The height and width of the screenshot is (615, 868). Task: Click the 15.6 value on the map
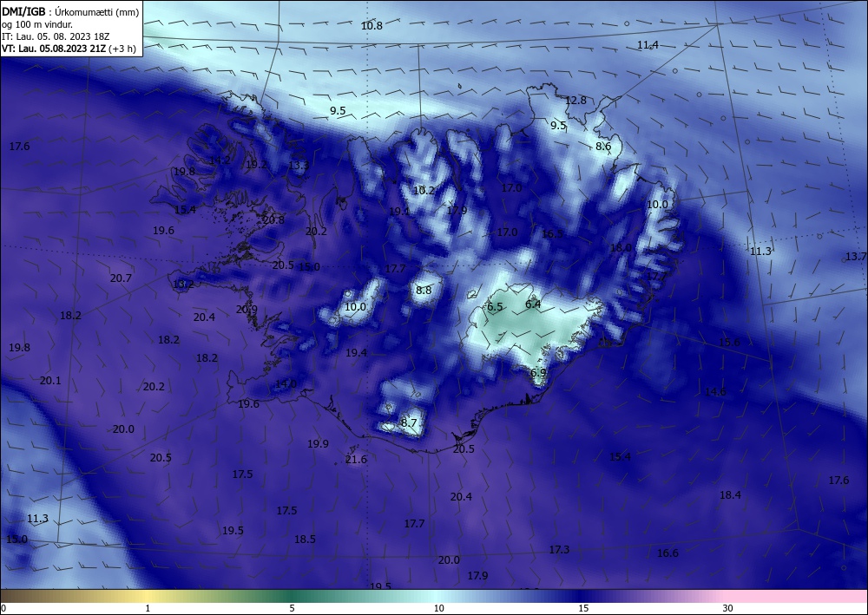click(729, 343)
